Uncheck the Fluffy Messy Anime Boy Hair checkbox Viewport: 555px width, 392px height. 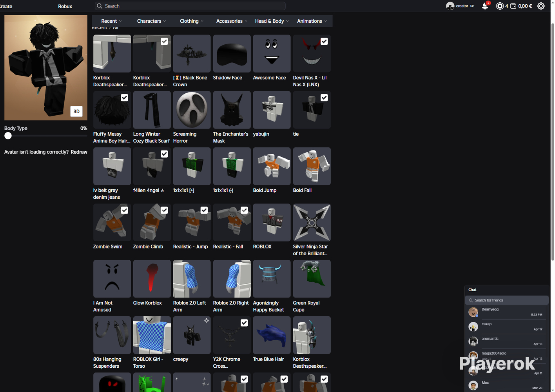click(x=124, y=98)
